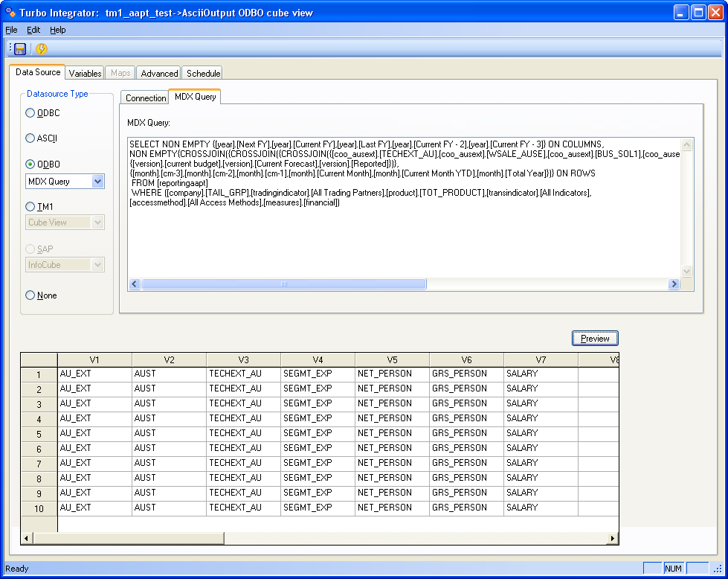Image resolution: width=728 pixels, height=579 pixels.
Task: Click the V3 column header
Action: 243,359
